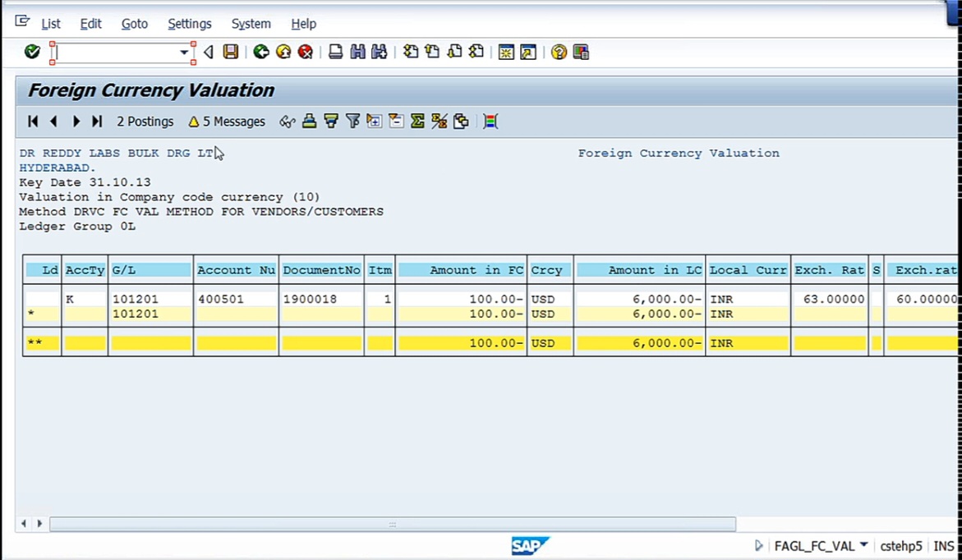
Task: Click the Display Details glasses icon
Action: click(x=288, y=122)
